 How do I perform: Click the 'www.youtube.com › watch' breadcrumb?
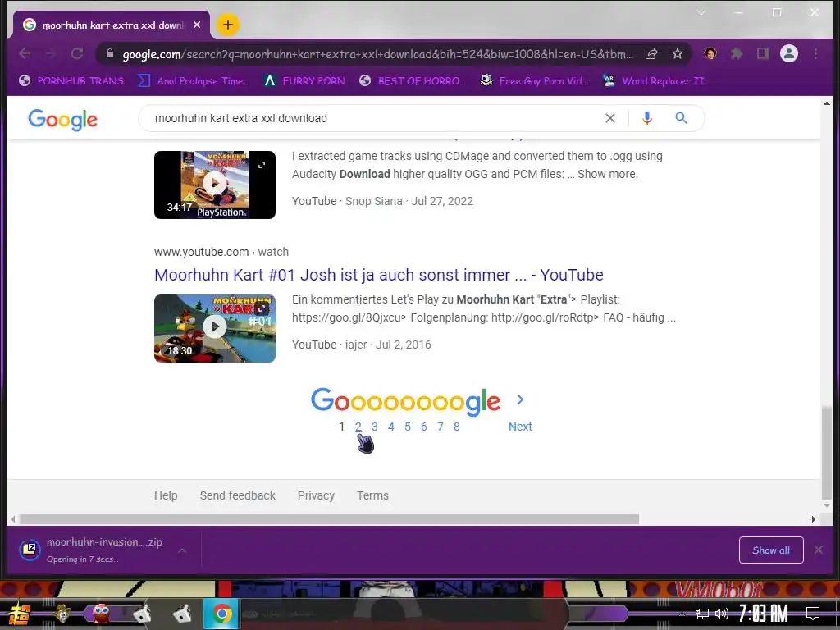[221, 252]
